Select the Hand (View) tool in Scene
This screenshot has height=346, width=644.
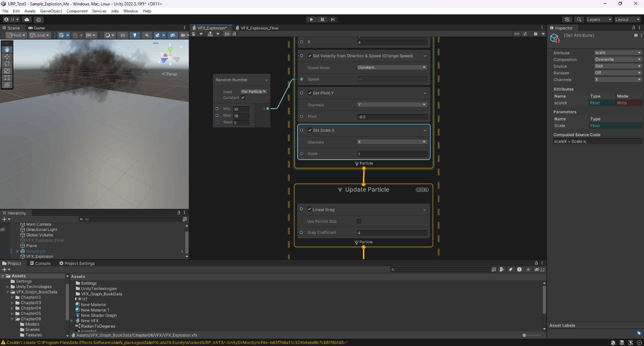(7, 49)
